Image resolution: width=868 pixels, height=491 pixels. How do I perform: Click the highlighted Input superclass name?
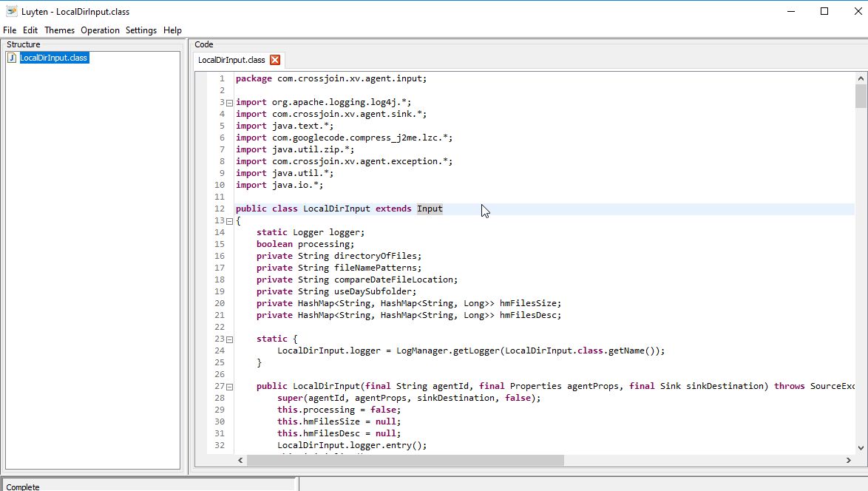[x=430, y=209]
